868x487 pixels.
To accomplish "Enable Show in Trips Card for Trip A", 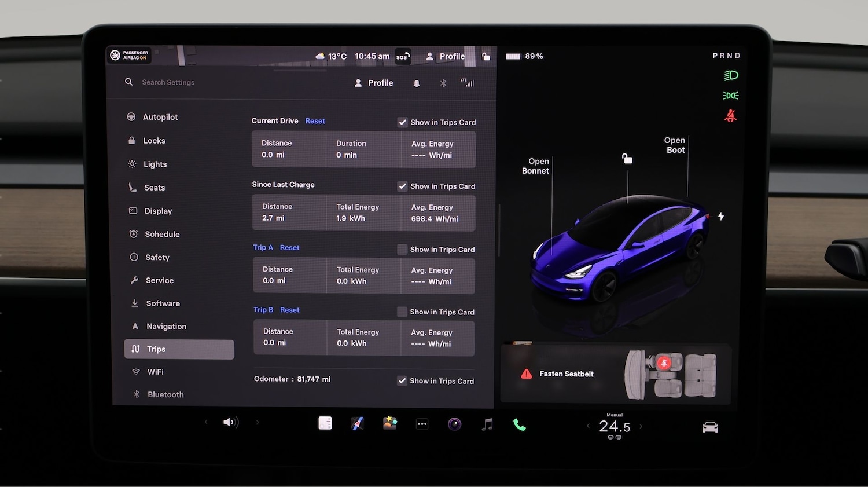I will 402,249.
